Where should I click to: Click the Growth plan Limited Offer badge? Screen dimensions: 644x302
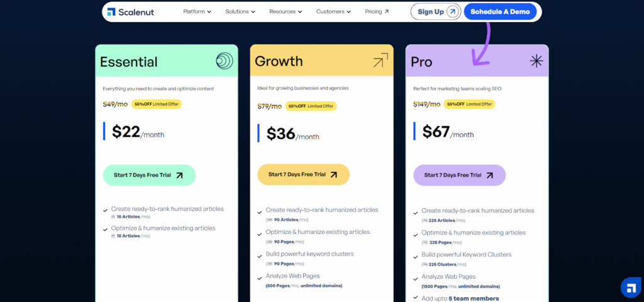[x=311, y=106]
